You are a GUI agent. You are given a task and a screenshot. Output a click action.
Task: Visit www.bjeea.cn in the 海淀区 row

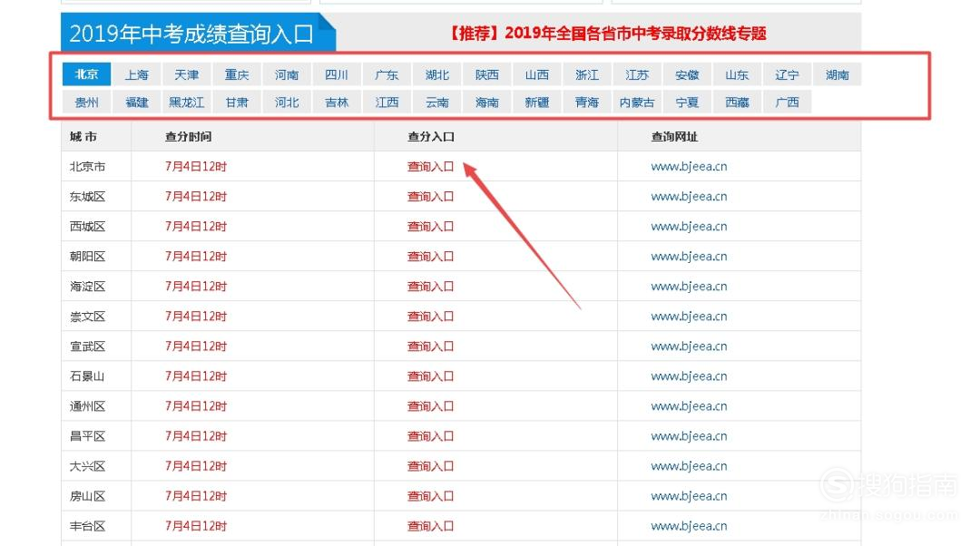coord(689,286)
